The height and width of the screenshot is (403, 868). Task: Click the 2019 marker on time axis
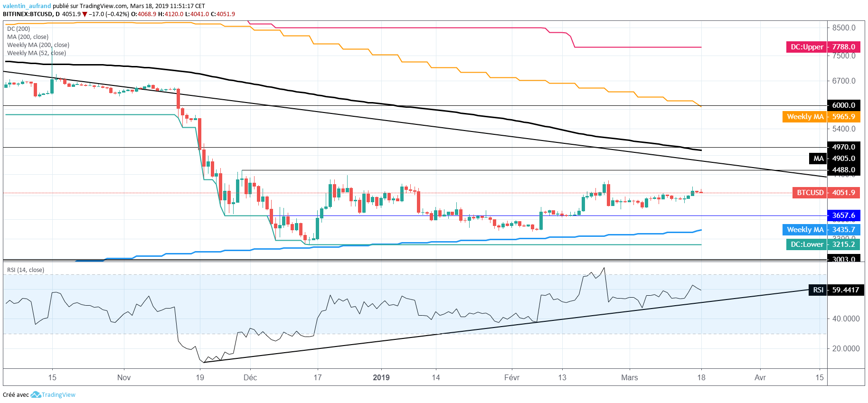coord(381,378)
